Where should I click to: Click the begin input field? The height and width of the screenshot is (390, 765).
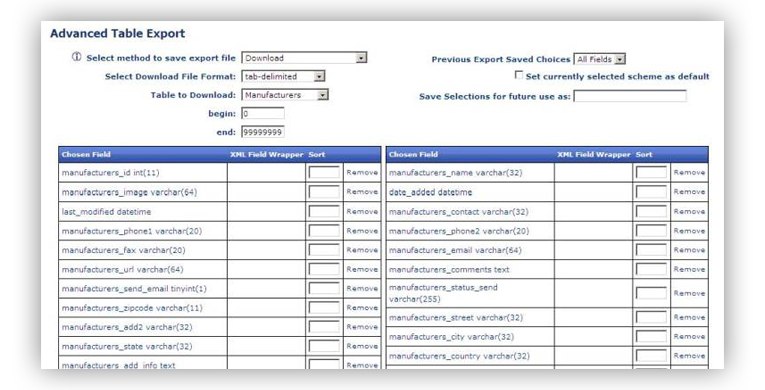(262, 113)
